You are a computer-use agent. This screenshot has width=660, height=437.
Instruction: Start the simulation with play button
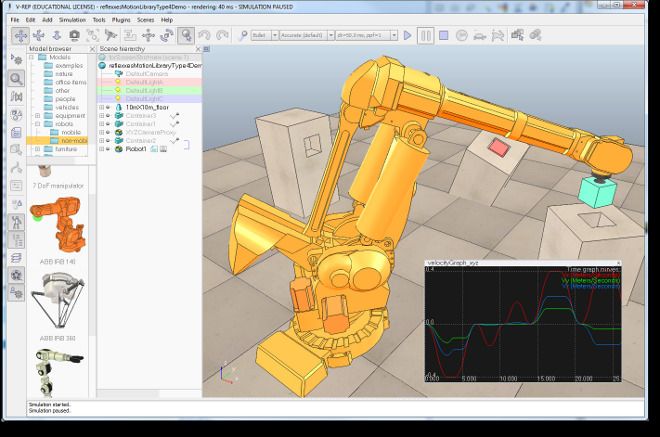(407, 35)
